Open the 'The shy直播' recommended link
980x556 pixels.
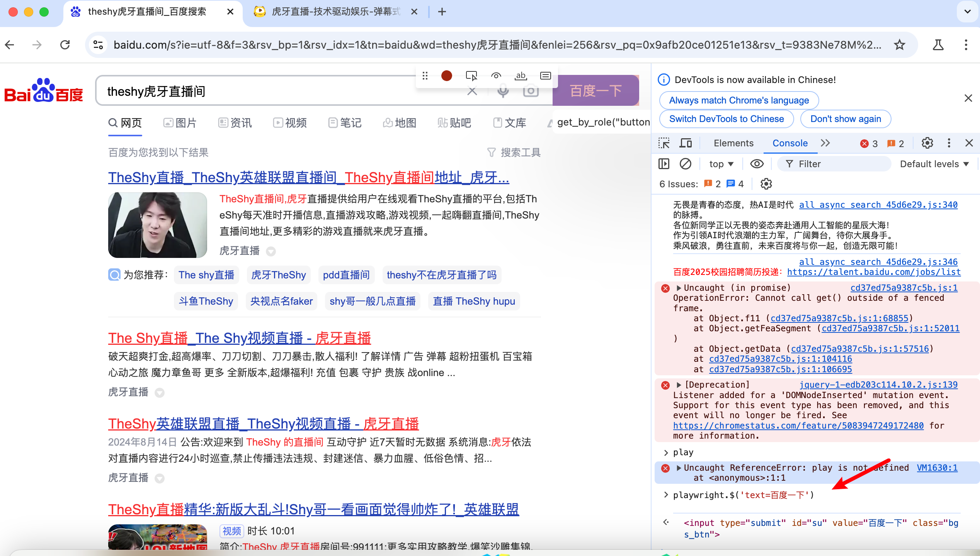(206, 275)
